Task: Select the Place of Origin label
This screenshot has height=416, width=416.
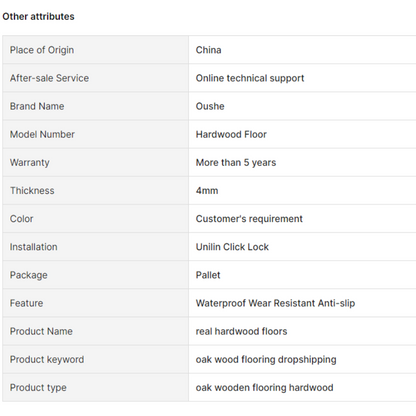Action: click(42, 50)
